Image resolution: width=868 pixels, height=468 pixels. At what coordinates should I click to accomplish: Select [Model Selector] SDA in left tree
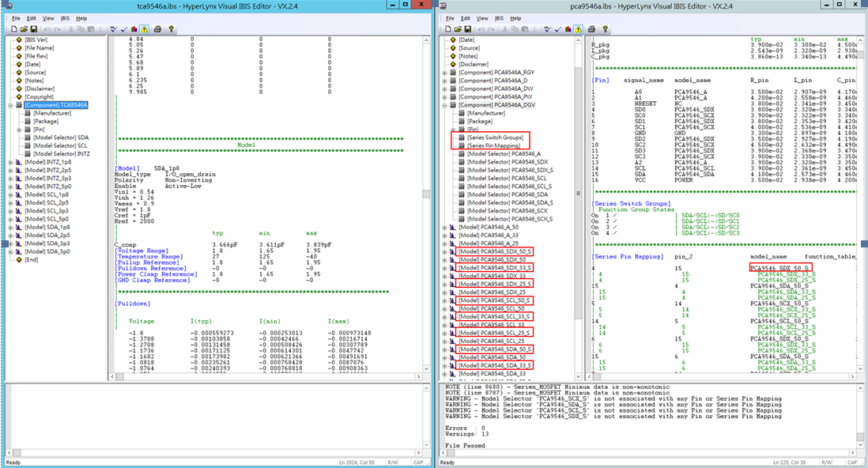(60, 138)
